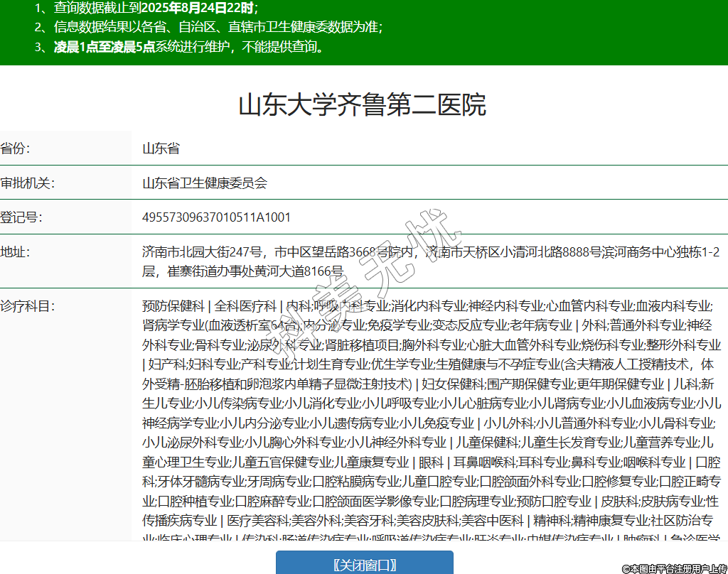Click the 本图由平台注册用户上传 caption
728x574 pixels.
[x=674, y=568]
